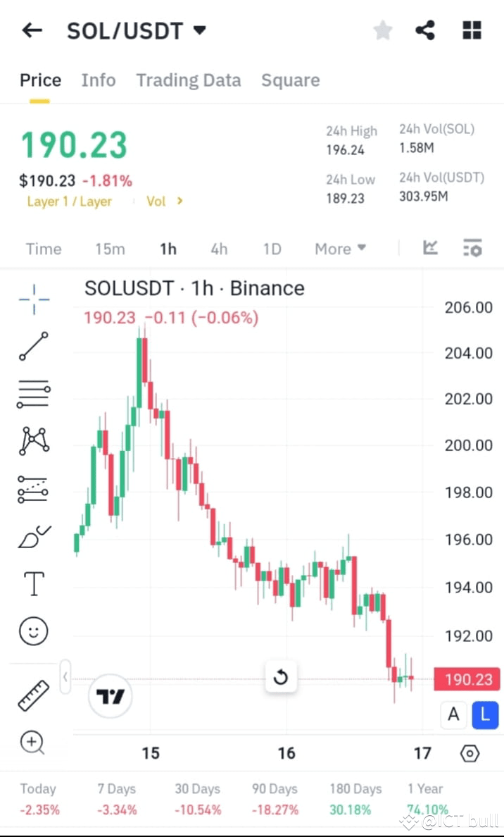The width and height of the screenshot is (504, 837).
Task: Tap the chart reset refresh button
Action: [x=281, y=677]
